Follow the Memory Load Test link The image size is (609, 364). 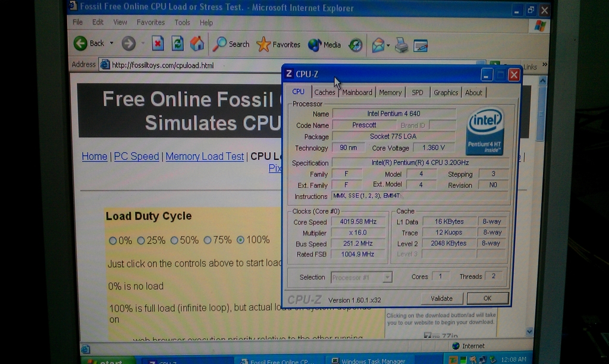coord(205,156)
